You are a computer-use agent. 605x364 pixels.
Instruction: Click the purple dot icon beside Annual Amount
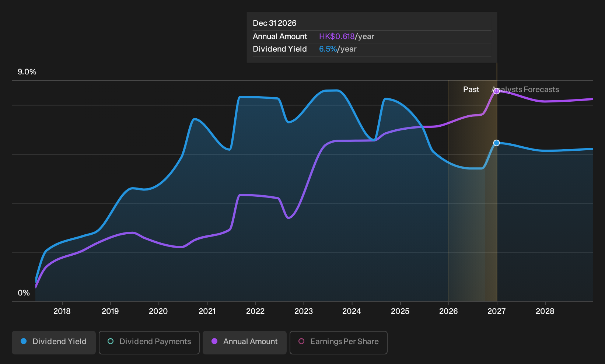click(x=214, y=341)
